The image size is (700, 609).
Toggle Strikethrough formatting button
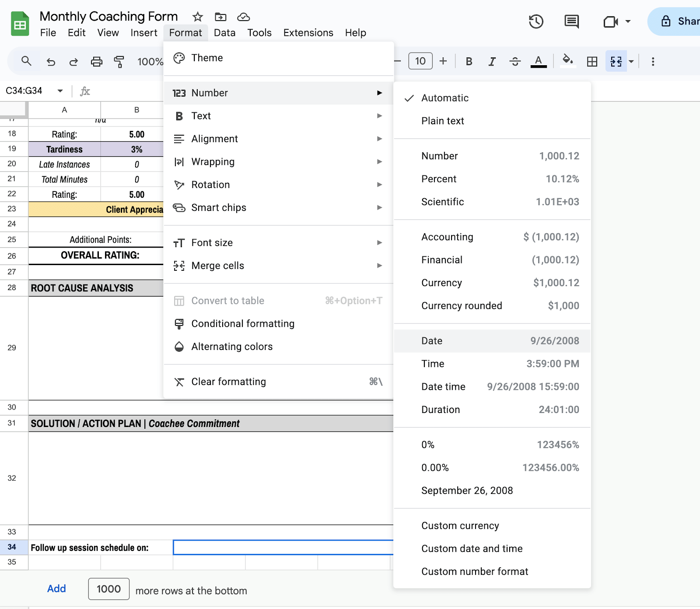point(515,62)
